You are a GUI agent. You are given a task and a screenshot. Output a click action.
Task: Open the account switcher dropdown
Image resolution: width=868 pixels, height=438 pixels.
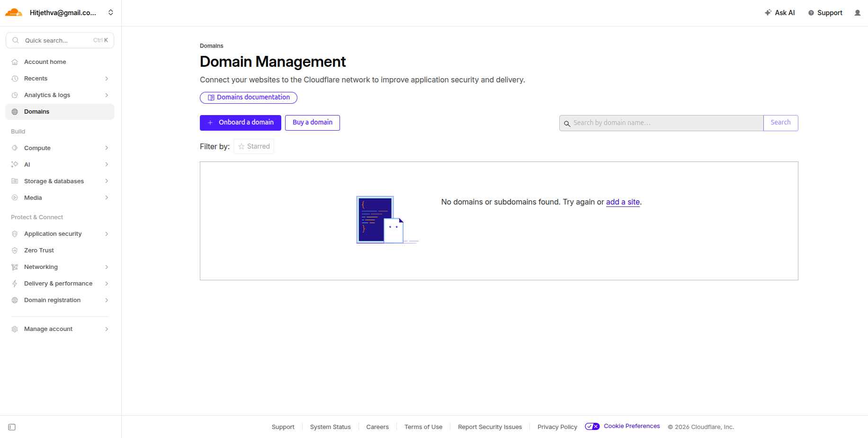click(110, 13)
